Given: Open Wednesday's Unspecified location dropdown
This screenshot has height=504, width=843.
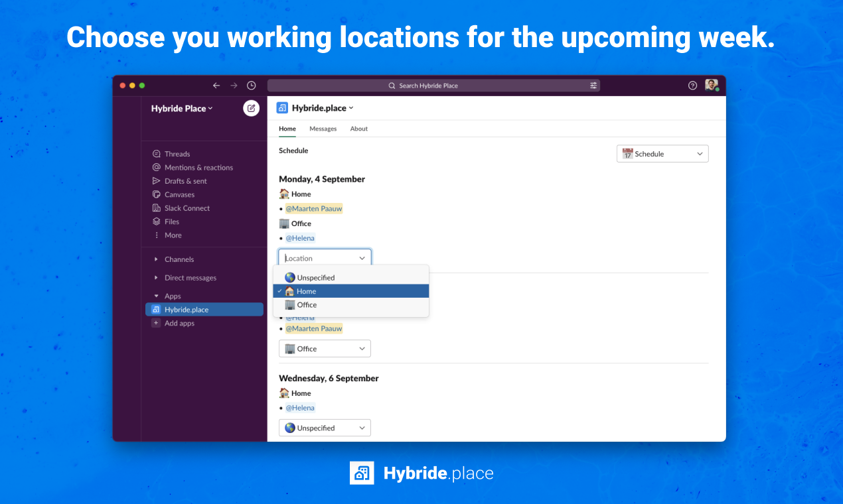Looking at the screenshot, I should [x=325, y=428].
